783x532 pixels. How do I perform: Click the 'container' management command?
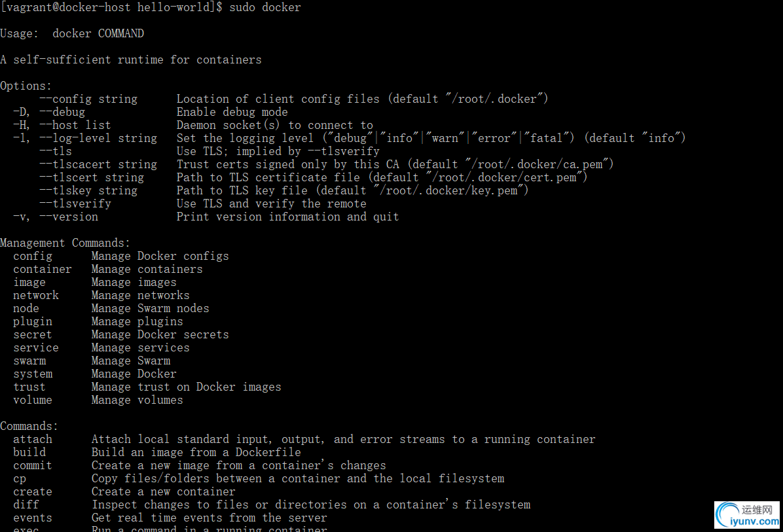(43, 269)
